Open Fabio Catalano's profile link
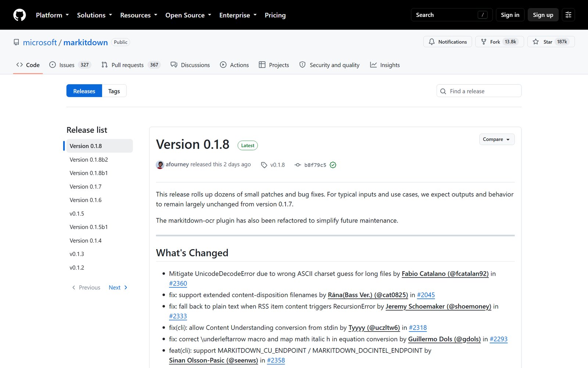Image resolution: width=588 pixels, height=368 pixels. tap(445, 274)
